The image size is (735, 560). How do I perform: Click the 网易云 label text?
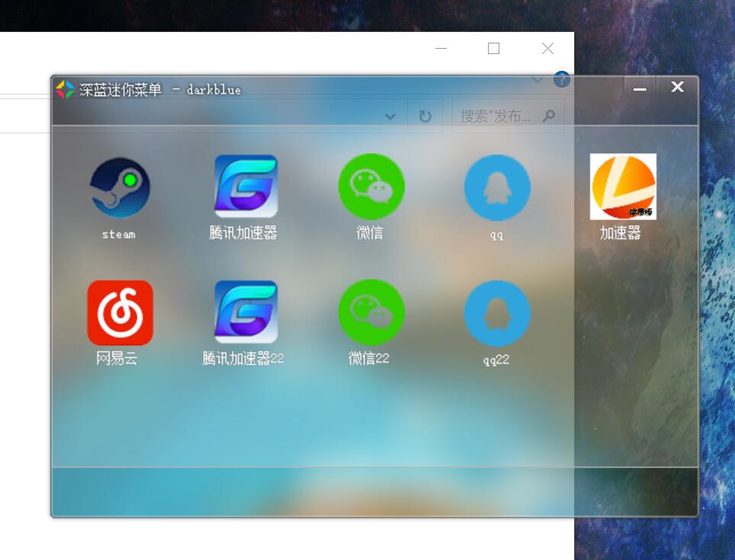(x=117, y=359)
